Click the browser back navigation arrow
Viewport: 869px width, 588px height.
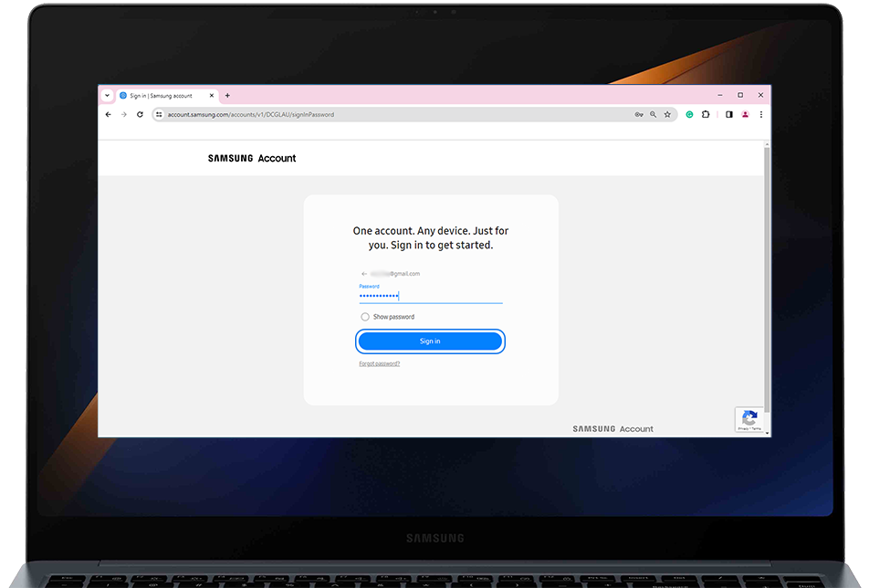(x=107, y=116)
